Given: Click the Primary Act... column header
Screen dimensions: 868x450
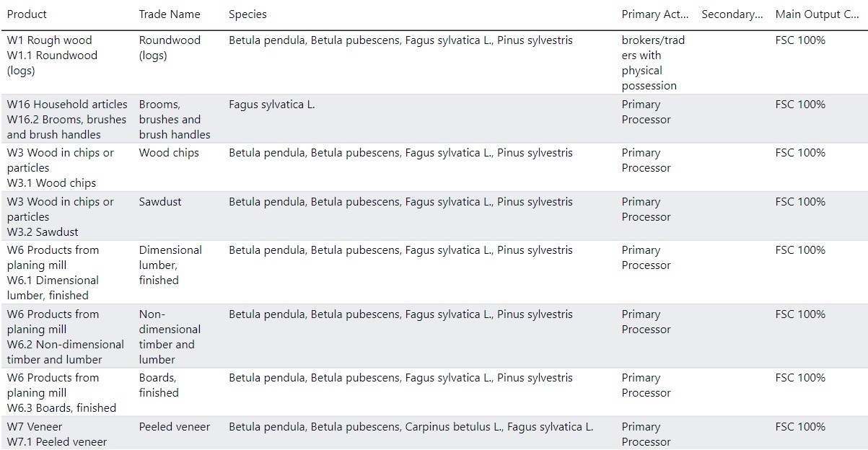Looking at the screenshot, I should click(x=655, y=14).
